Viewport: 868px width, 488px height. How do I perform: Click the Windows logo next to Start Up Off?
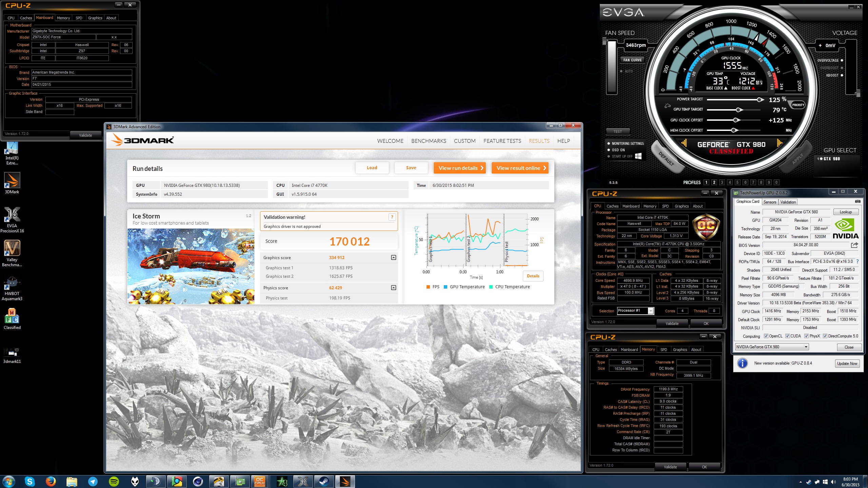[638, 156]
